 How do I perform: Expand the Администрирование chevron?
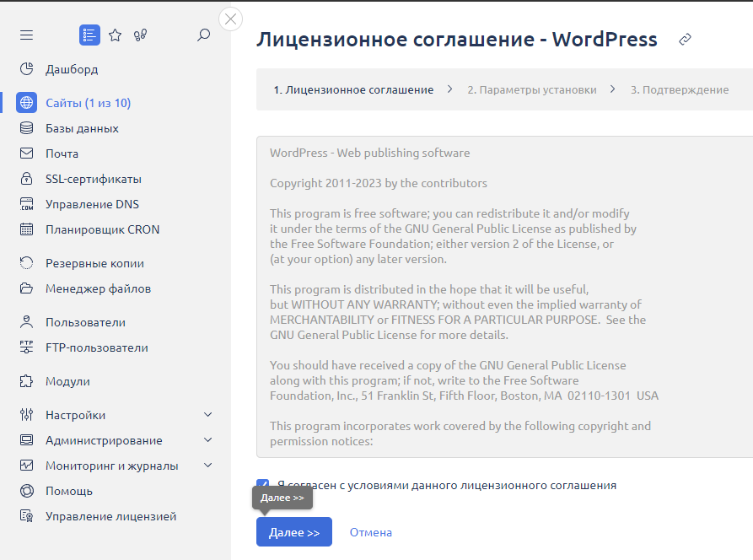click(x=208, y=440)
